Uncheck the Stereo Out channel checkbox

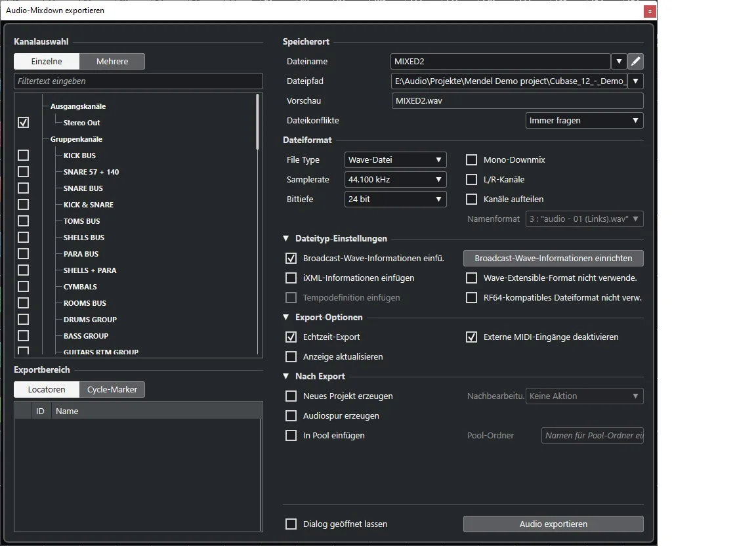[23, 123]
